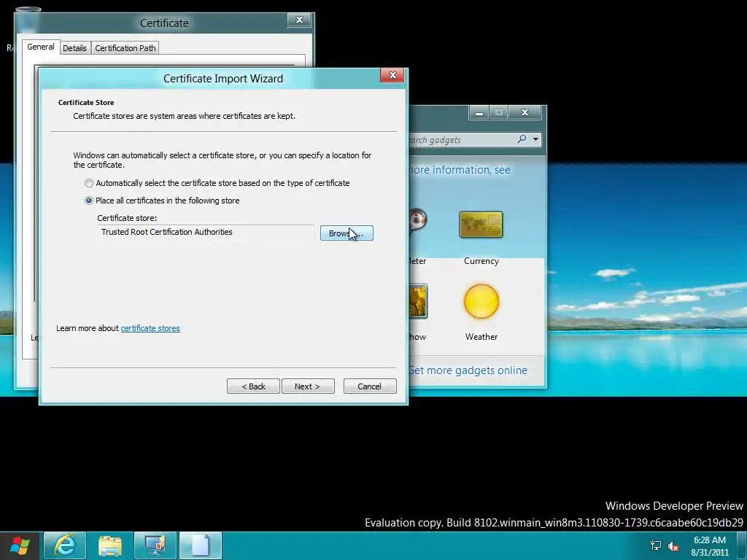The height and width of the screenshot is (560, 747).
Task: Select the Currency gadget icon
Action: [481, 225]
